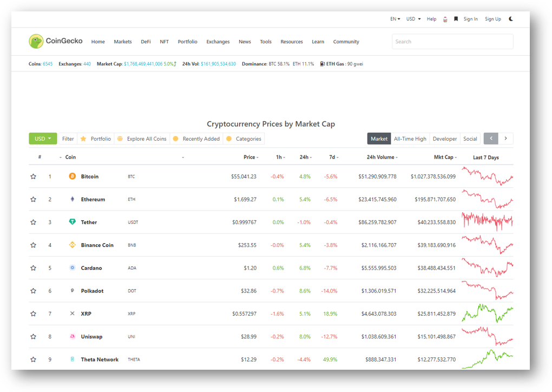Click the CoinGecko gecko logo
The height and width of the screenshot is (392, 552).
[x=36, y=41]
